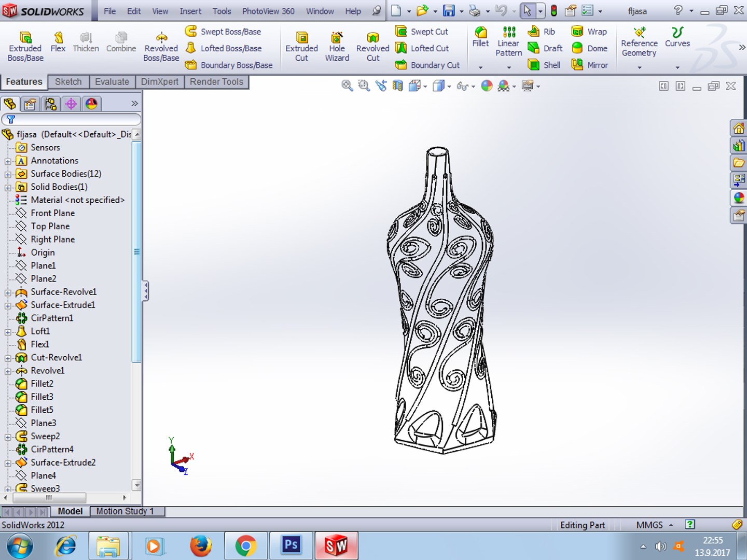This screenshot has height=560, width=747.
Task: Select the Linear Pattern tool
Action: (x=508, y=41)
